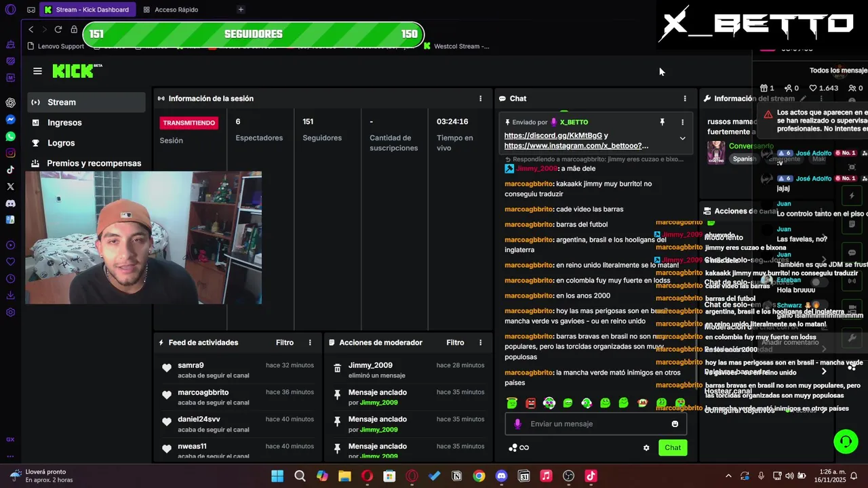Open a new browser tab
Viewport: 868px width, 488px height.
coord(241,9)
